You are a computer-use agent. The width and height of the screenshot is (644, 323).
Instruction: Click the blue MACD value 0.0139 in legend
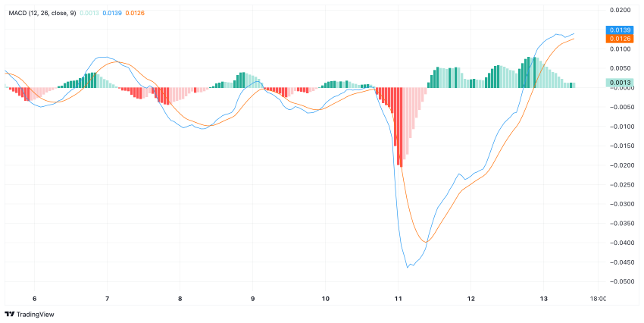[112, 13]
